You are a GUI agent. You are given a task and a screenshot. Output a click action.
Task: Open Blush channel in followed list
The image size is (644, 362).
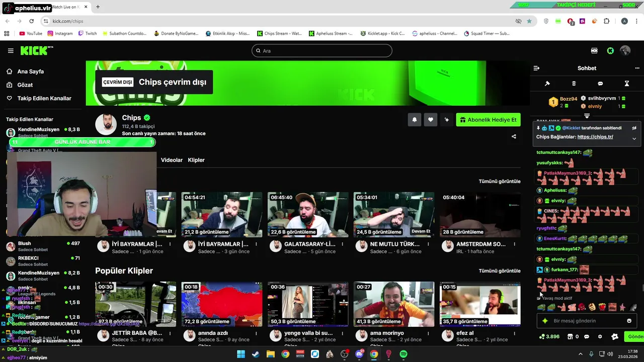tap(43, 246)
